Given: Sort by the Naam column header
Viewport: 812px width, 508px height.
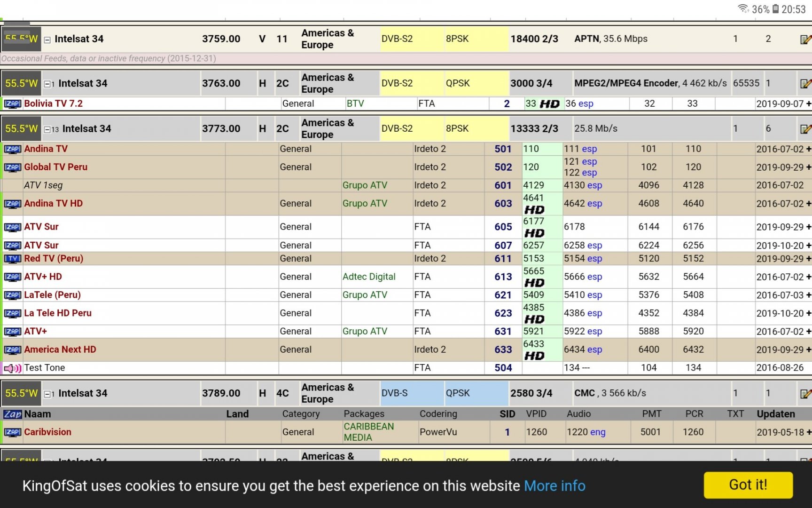Looking at the screenshot, I should [38, 414].
